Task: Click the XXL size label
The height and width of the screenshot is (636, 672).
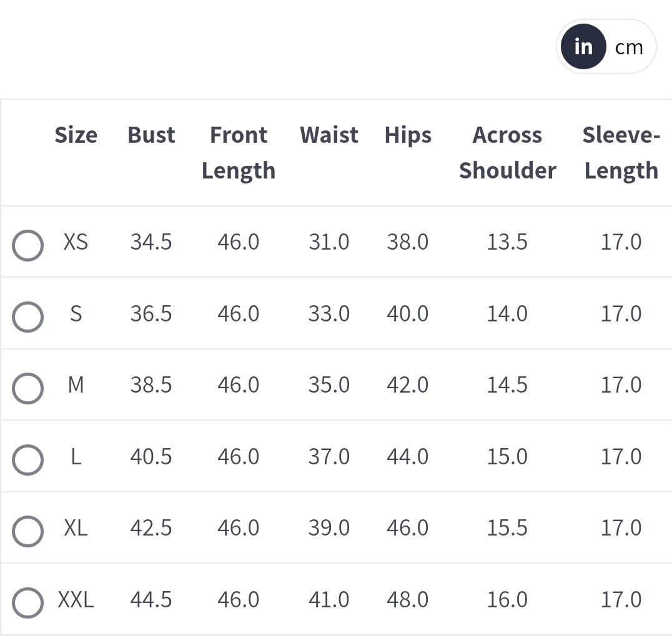Action: [76, 600]
